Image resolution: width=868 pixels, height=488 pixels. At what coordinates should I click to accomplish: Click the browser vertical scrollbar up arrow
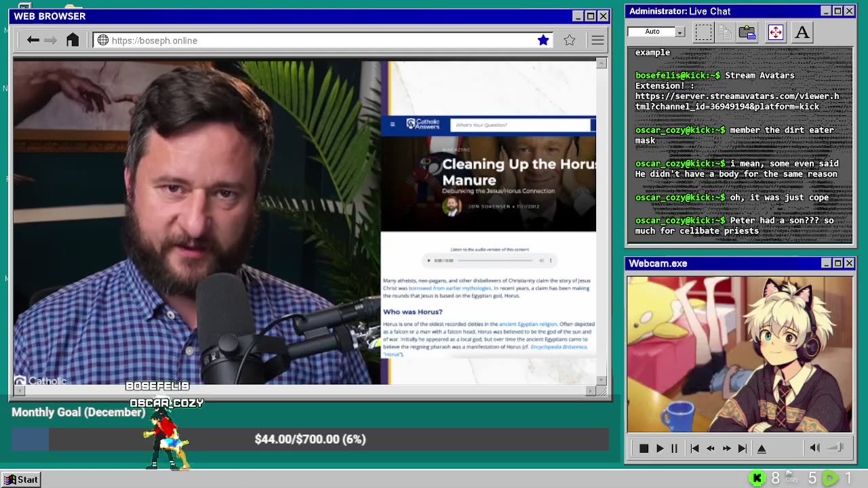tap(601, 63)
